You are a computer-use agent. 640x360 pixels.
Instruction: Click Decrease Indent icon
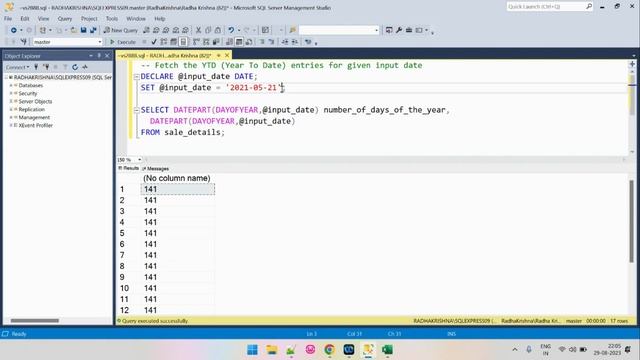285,42
